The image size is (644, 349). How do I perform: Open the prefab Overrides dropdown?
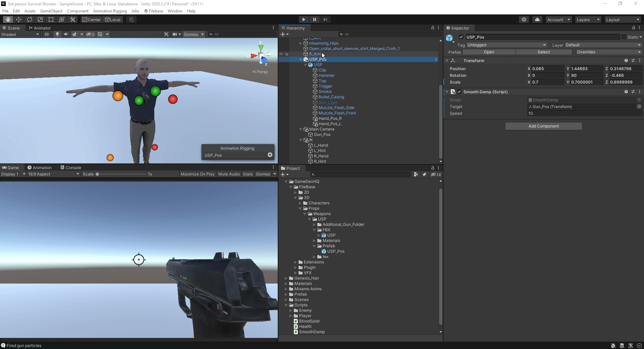point(608,52)
